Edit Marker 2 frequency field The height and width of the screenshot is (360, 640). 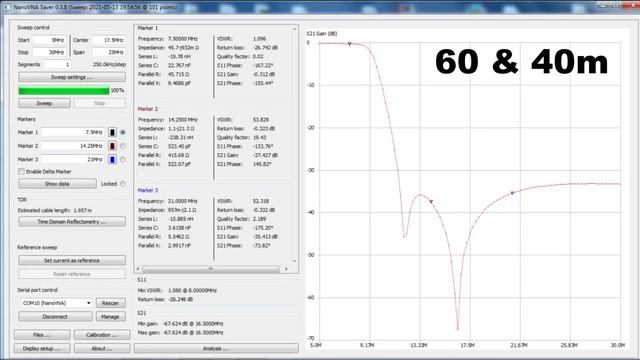[72, 146]
